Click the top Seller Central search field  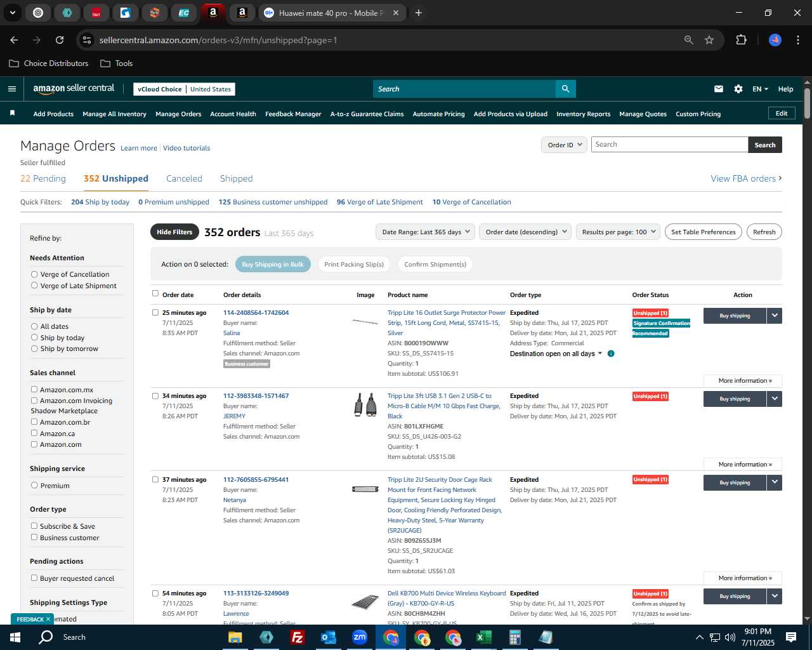[464, 89]
